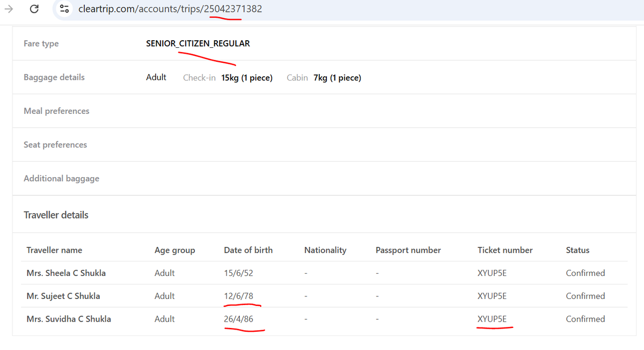
Task: Click the date of birth 26/4/86
Action: [x=238, y=319]
